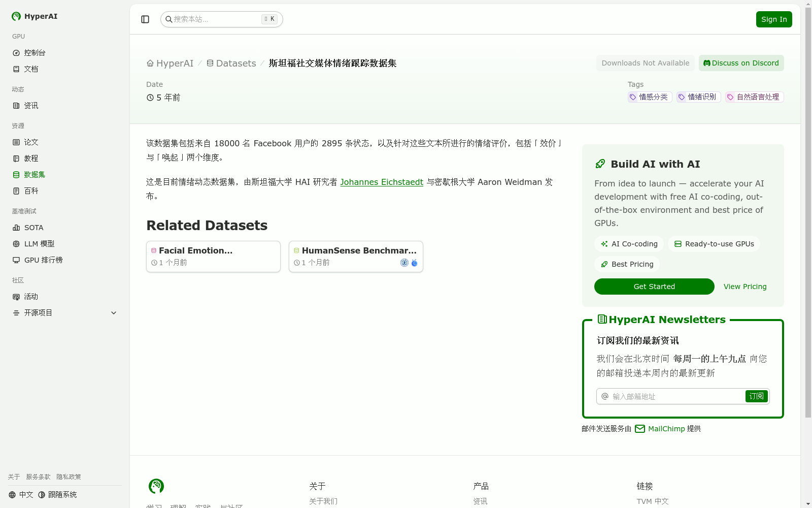Select the 自然语言处理 tag
This screenshot has height=508, width=812.
click(x=755, y=97)
